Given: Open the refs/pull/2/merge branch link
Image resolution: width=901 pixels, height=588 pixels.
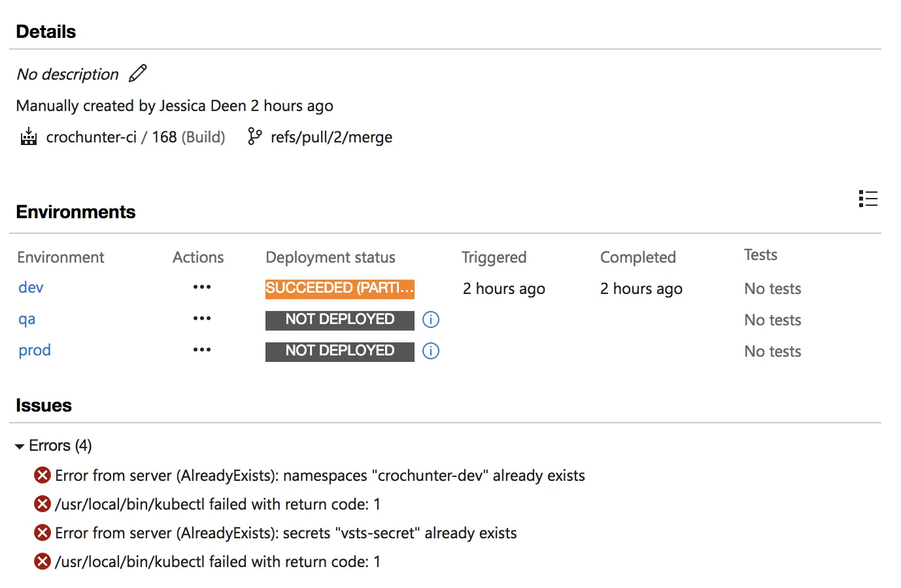Looking at the screenshot, I should (x=331, y=137).
